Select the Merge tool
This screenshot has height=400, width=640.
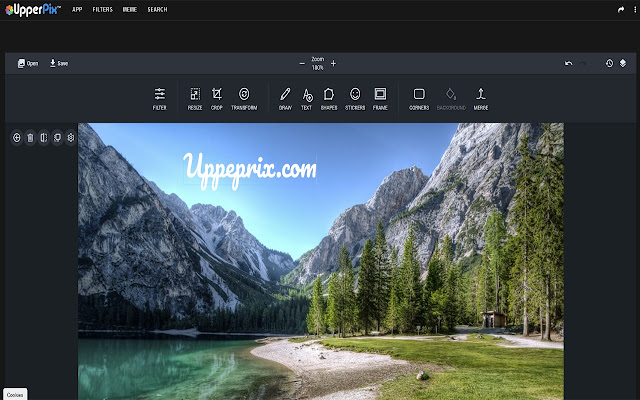coord(481,99)
